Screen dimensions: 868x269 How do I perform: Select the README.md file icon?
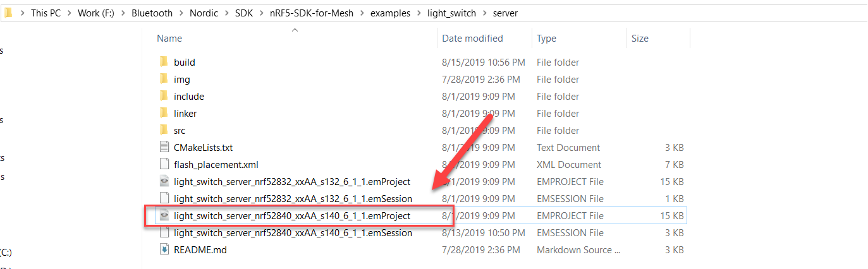click(x=164, y=249)
